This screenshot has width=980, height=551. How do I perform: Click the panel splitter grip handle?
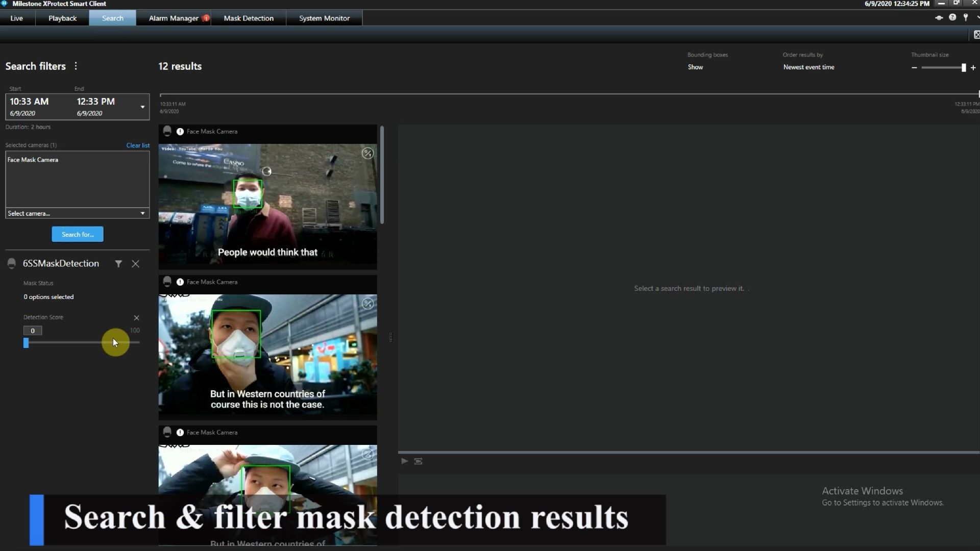click(391, 337)
